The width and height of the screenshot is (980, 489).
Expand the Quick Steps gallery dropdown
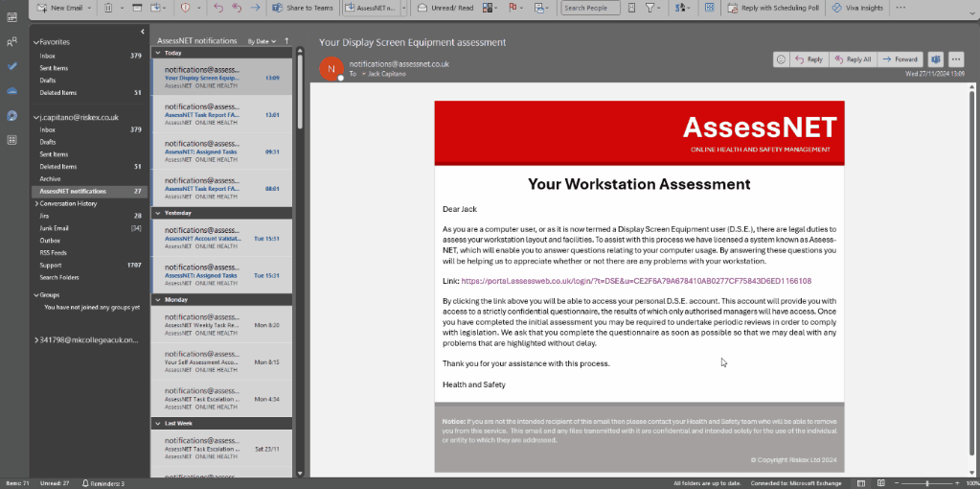point(404,8)
